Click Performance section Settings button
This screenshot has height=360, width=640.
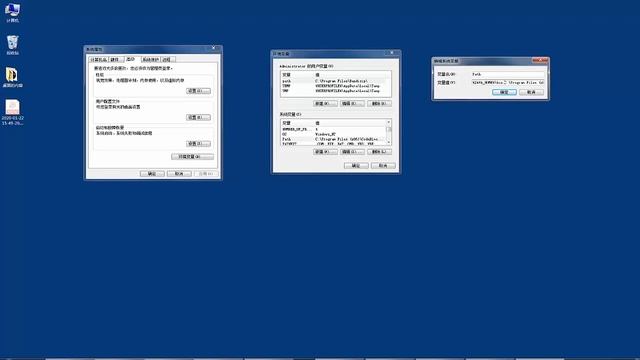[x=198, y=91]
